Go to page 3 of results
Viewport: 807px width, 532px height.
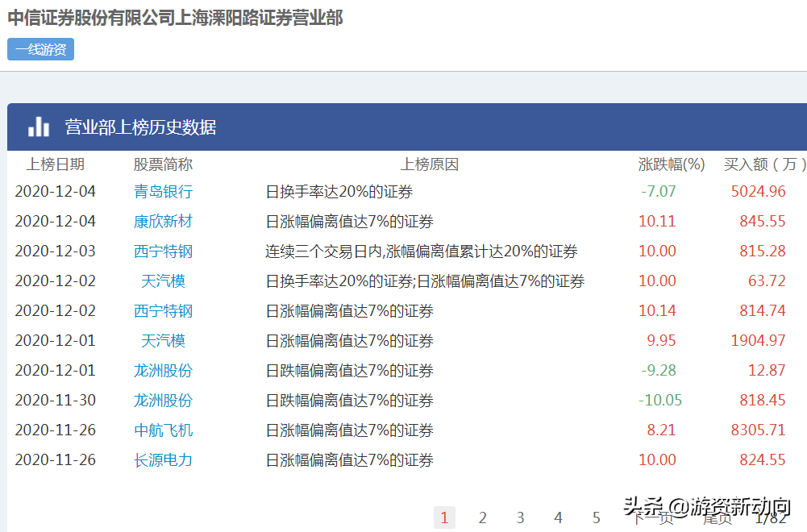(520, 517)
